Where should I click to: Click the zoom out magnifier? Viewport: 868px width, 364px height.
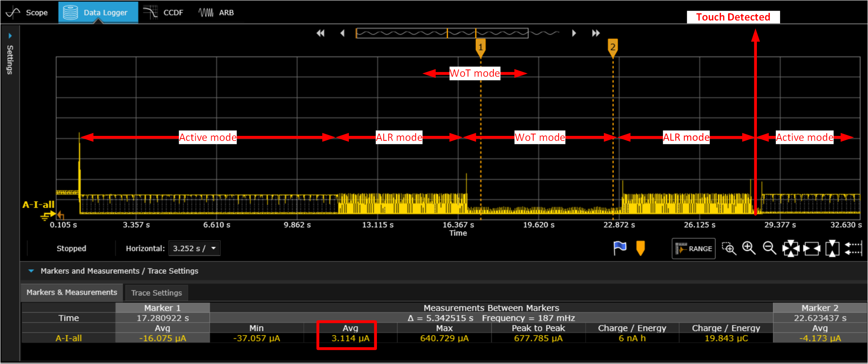coord(769,248)
